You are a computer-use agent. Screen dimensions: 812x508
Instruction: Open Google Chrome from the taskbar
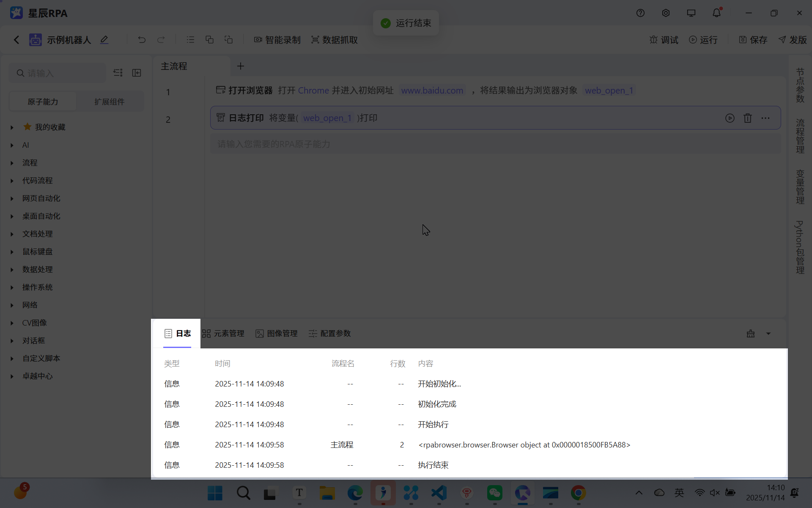point(578,493)
